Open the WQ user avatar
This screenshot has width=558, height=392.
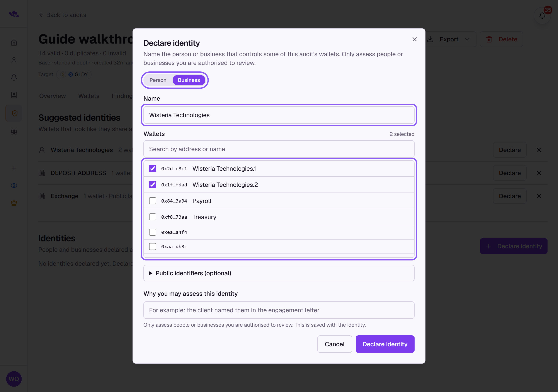(14, 379)
